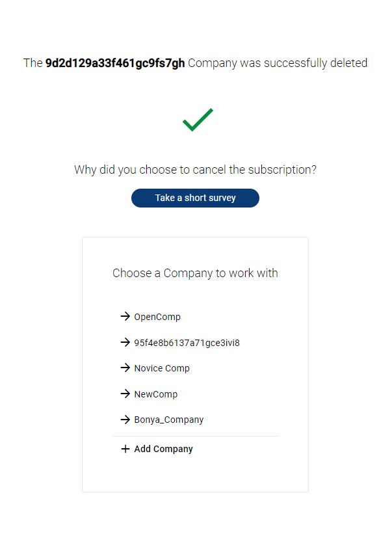The width and height of the screenshot is (392, 536).
Task: Click the "Choose a Company to work with" heading
Action: tap(195, 273)
